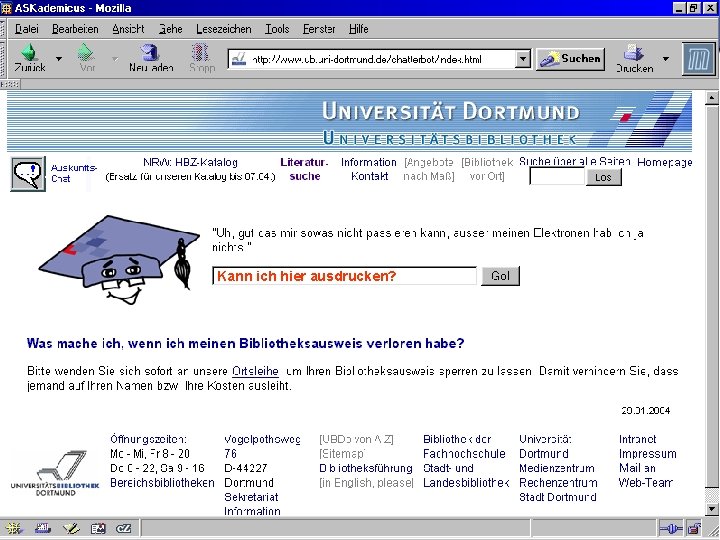Open the Datei menu
Viewport: 720px width, 540px height.
(x=27, y=29)
